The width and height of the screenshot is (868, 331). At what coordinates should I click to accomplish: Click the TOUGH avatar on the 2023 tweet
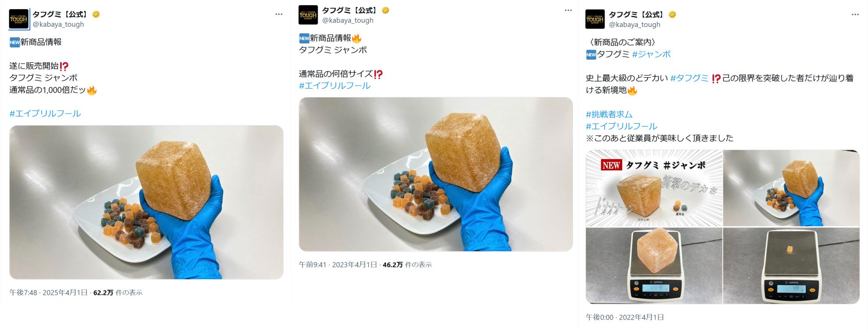(308, 15)
